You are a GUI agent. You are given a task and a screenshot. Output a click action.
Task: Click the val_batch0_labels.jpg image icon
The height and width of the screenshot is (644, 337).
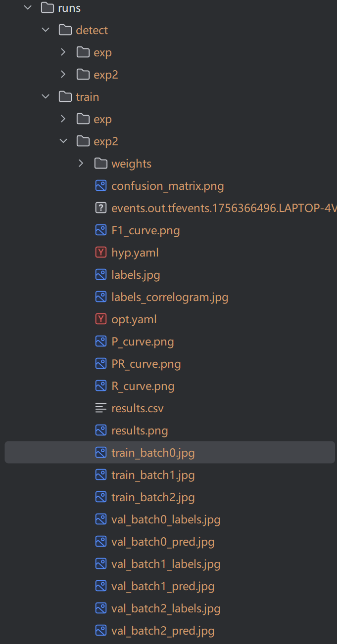(101, 519)
